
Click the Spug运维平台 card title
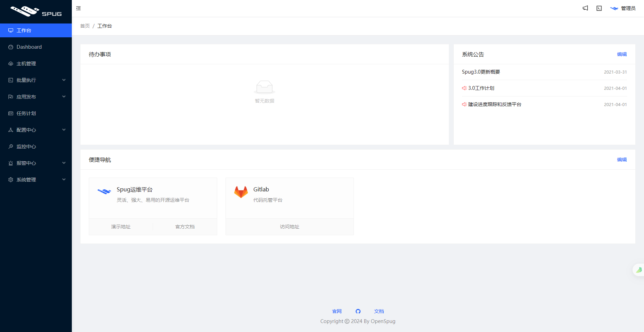tap(135, 189)
